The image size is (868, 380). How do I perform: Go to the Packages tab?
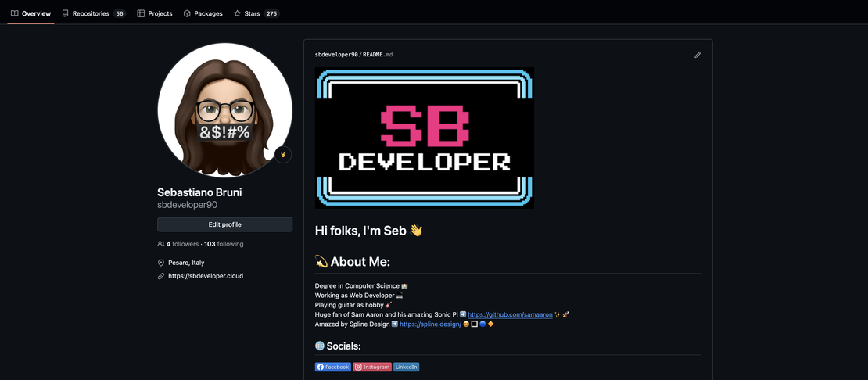point(203,13)
